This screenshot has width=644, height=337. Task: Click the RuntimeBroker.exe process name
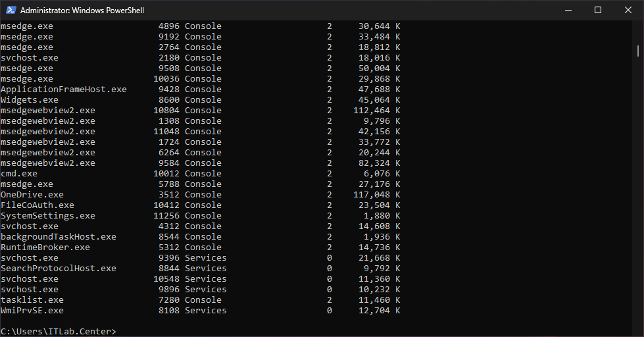pyautogui.click(x=45, y=247)
